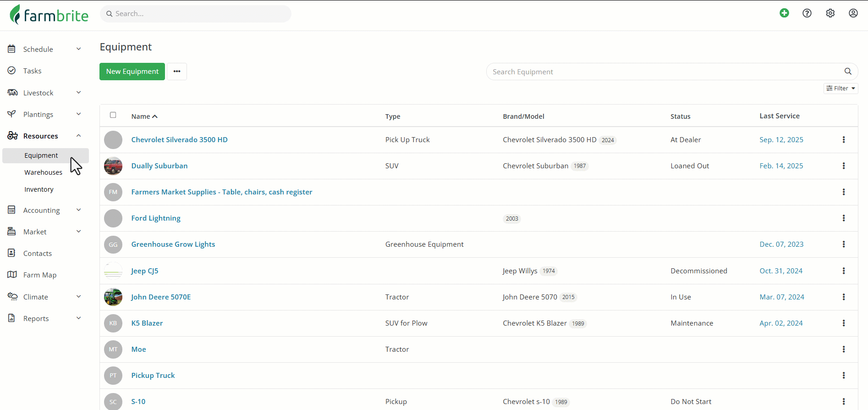Go to Warehouses in the sidebar
868x410 pixels.
click(44, 172)
